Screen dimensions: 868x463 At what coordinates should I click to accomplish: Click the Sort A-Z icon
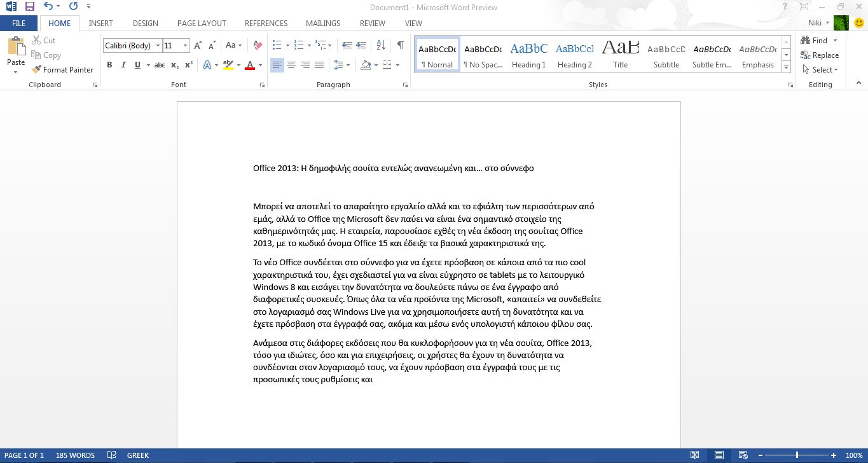[381, 45]
